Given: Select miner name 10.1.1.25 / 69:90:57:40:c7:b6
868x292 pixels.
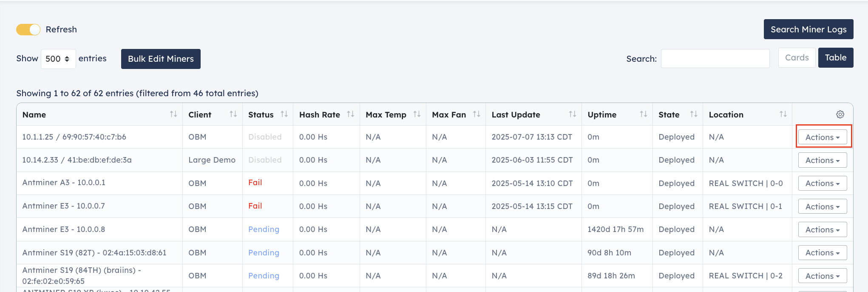Looking at the screenshot, I should [x=74, y=137].
